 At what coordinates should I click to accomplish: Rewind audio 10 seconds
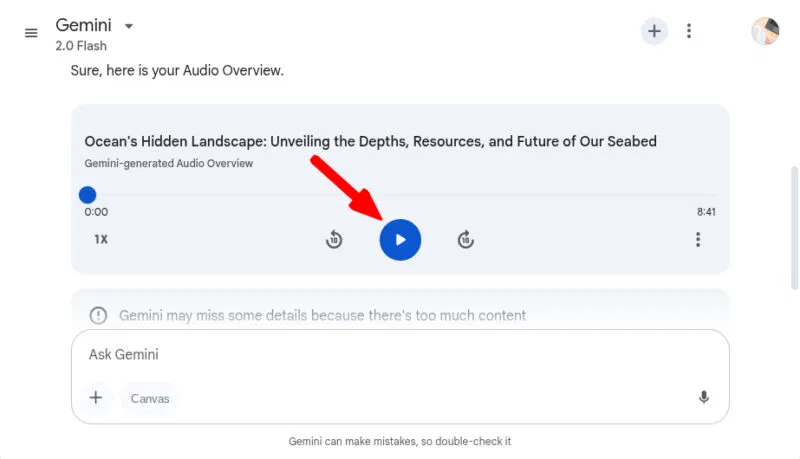pyautogui.click(x=334, y=240)
